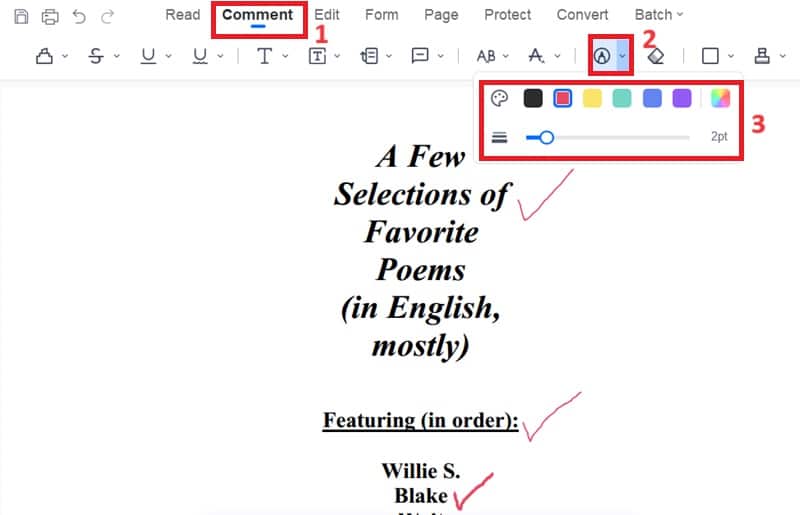Click the 'Blake' name text
This screenshot has height=515, width=800.
(421, 496)
